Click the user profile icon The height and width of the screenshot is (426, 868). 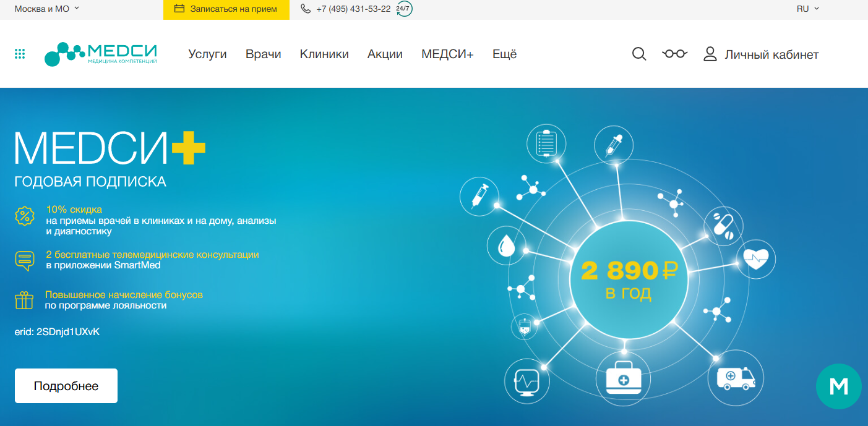pyautogui.click(x=710, y=54)
